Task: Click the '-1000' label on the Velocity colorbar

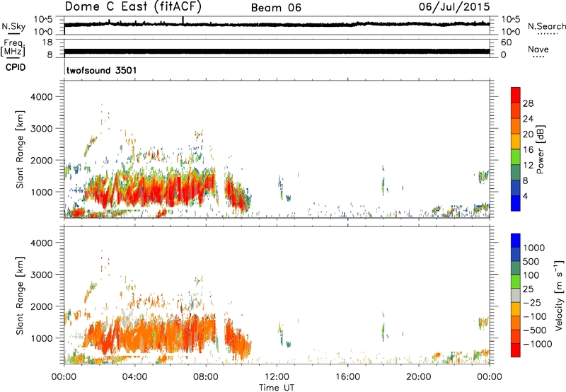Action: point(537,344)
